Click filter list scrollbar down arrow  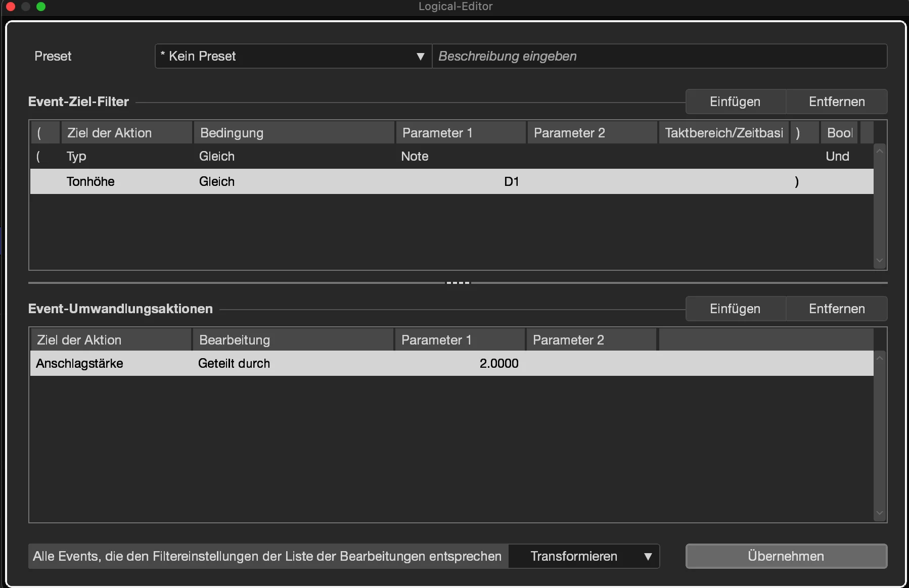coord(880,261)
